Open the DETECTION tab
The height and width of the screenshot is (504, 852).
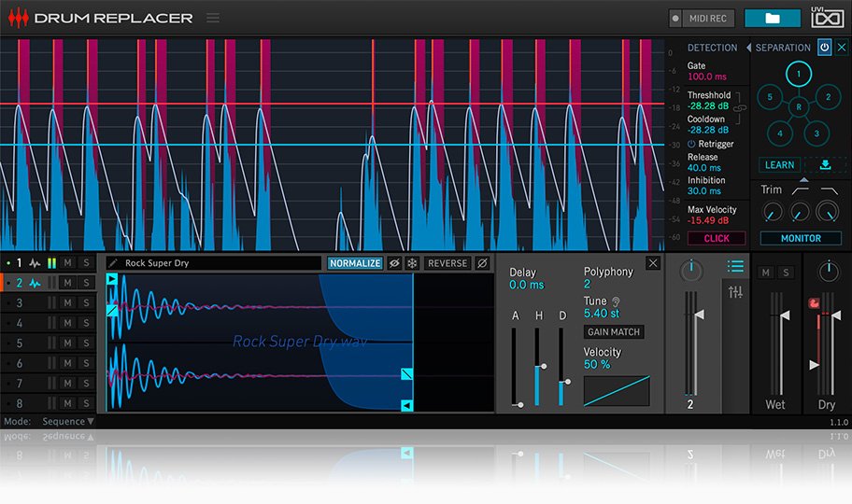pos(712,48)
